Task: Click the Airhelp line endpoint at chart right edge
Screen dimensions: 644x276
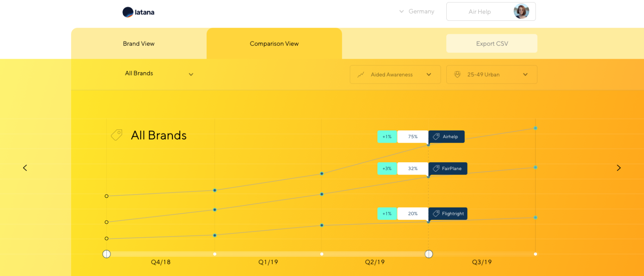Action: pos(535,128)
